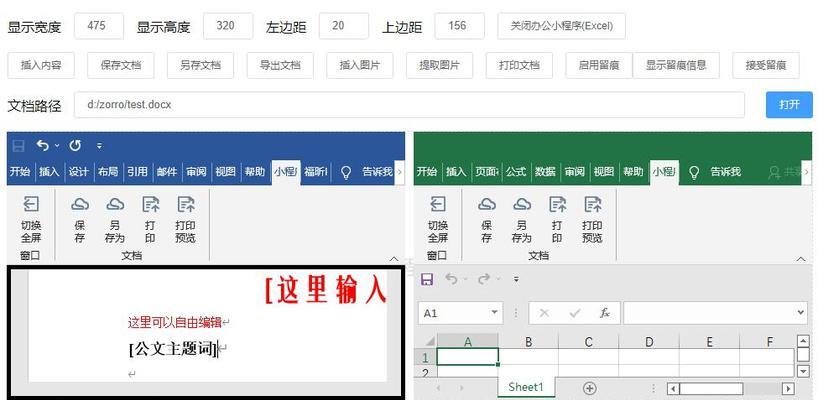Click the 导出文档 button

[x=280, y=65]
